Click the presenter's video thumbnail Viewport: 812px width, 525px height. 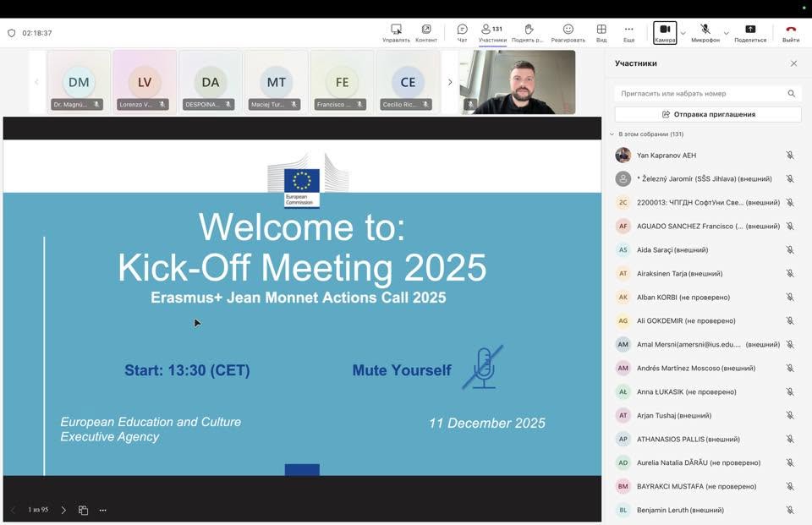(518, 82)
